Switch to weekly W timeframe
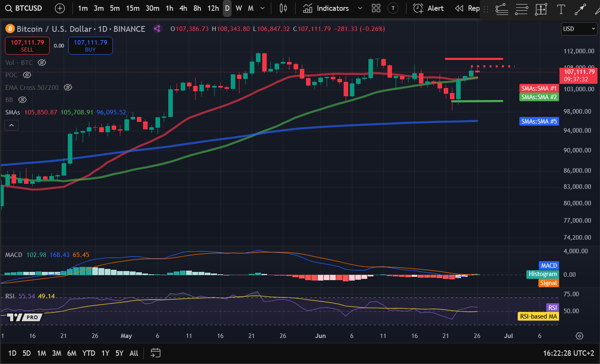 pos(239,8)
